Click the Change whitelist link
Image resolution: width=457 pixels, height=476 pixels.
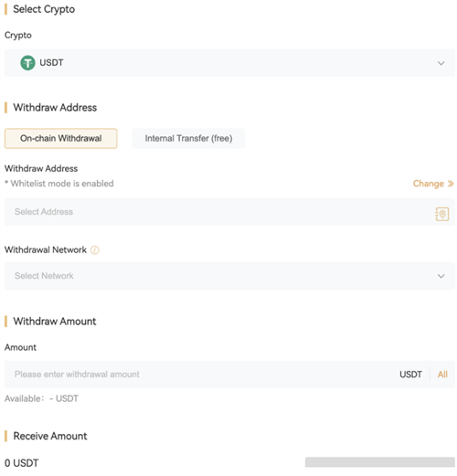pos(429,184)
